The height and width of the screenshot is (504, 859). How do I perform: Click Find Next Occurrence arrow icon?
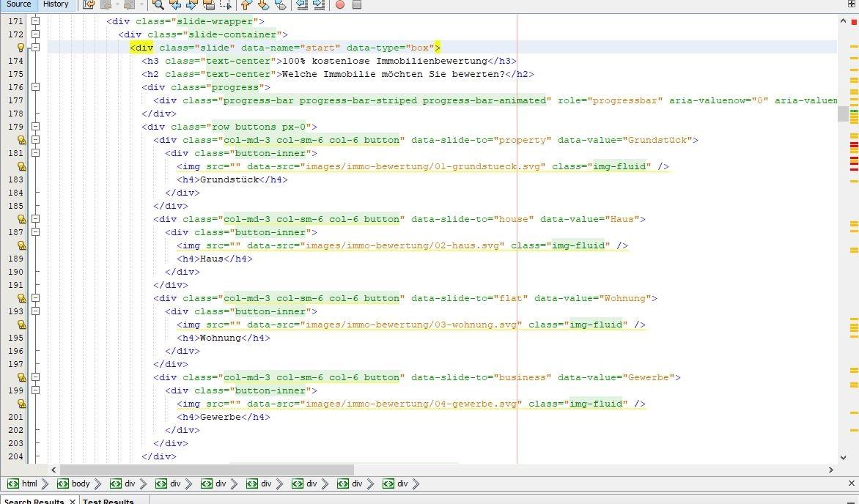click(192, 5)
